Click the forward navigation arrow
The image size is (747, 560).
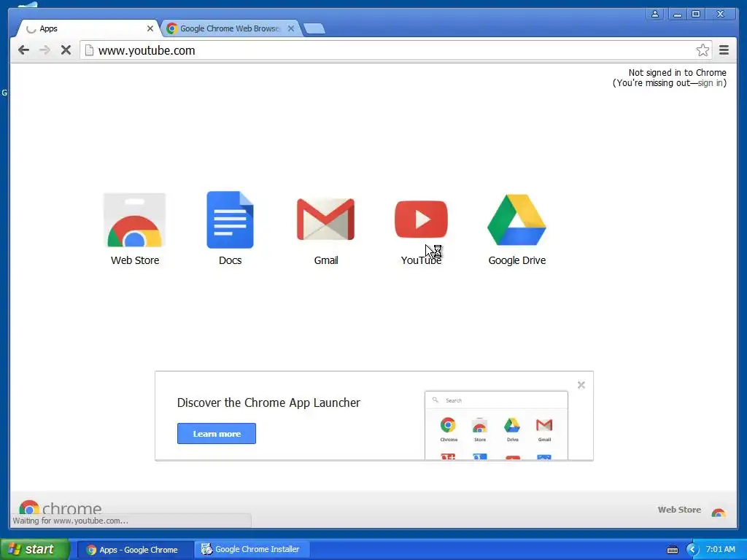(44, 50)
